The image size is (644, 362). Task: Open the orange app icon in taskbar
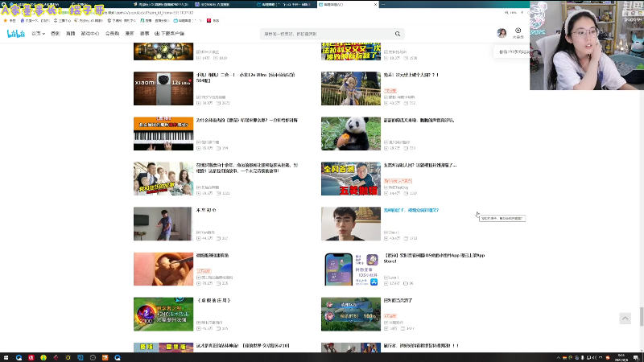(105, 357)
